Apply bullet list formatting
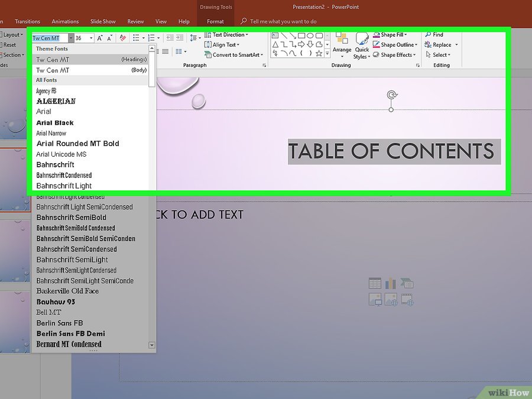 pos(136,38)
